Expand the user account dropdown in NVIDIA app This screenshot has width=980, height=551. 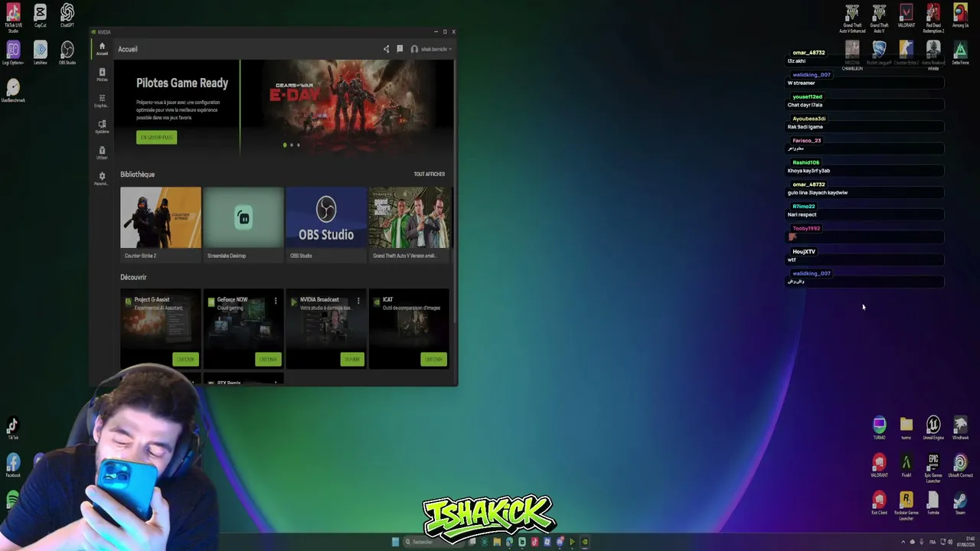coord(431,49)
